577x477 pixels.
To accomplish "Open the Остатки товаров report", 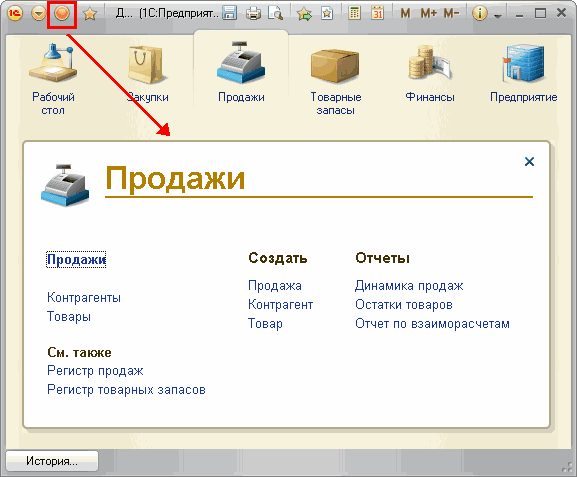I will tap(404, 305).
